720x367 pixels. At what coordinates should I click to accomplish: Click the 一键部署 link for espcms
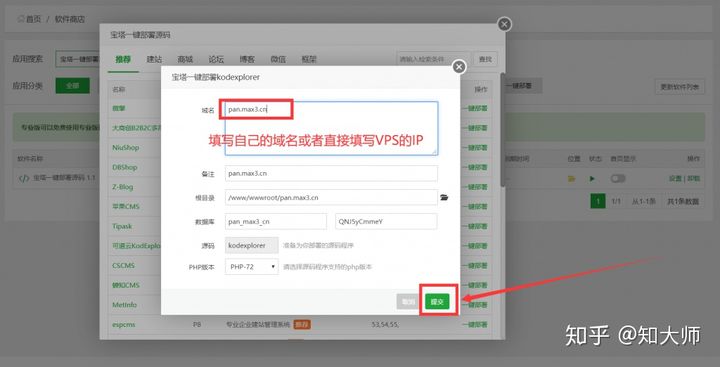pyautogui.click(x=475, y=325)
